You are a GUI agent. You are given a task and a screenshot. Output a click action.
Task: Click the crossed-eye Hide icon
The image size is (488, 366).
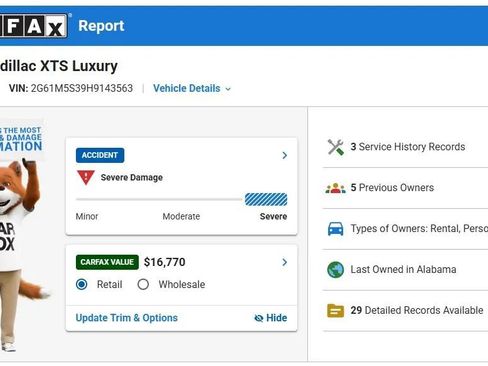[x=259, y=318]
